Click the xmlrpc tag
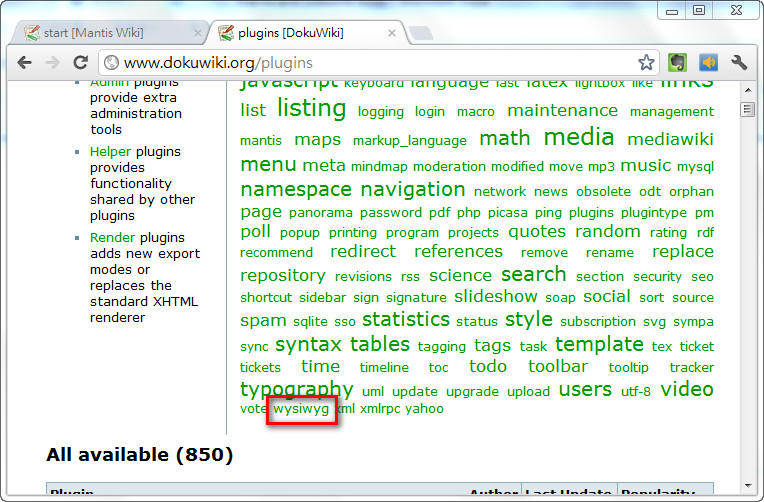Screen dimensions: 764x502 pyautogui.click(x=380, y=408)
